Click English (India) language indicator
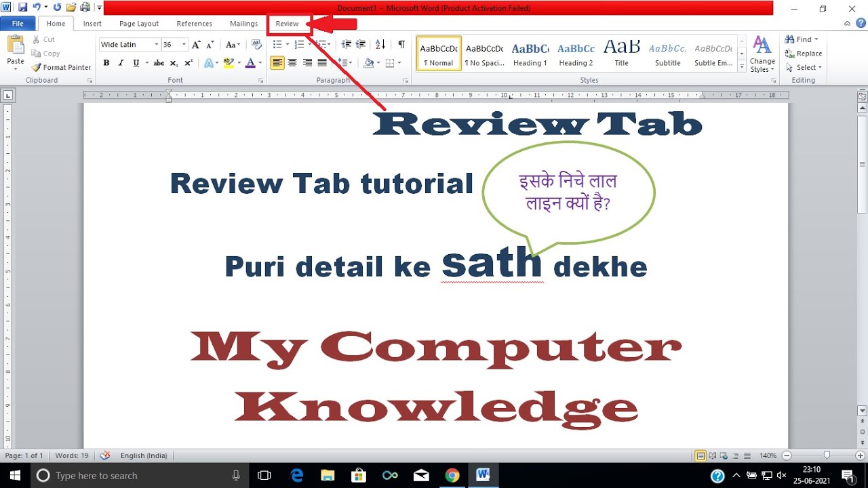This screenshot has width=868, height=488. pos(144,455)
